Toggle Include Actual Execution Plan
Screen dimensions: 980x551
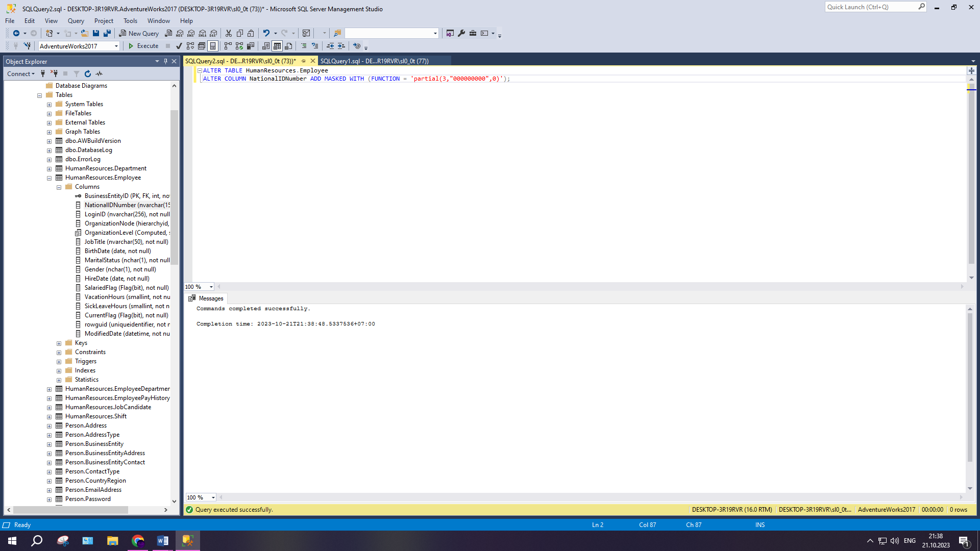coord(228,46)
